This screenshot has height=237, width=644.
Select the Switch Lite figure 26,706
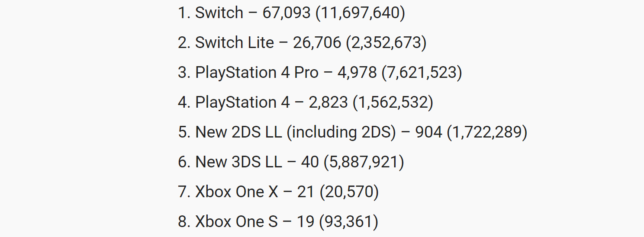click(x=317, y=43)
